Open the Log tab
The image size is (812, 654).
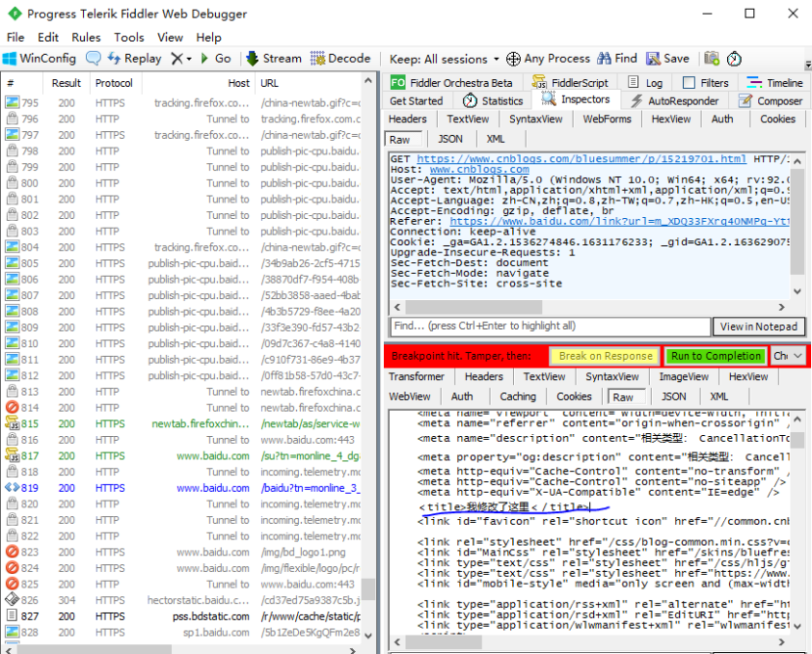(x=645, y=83)
